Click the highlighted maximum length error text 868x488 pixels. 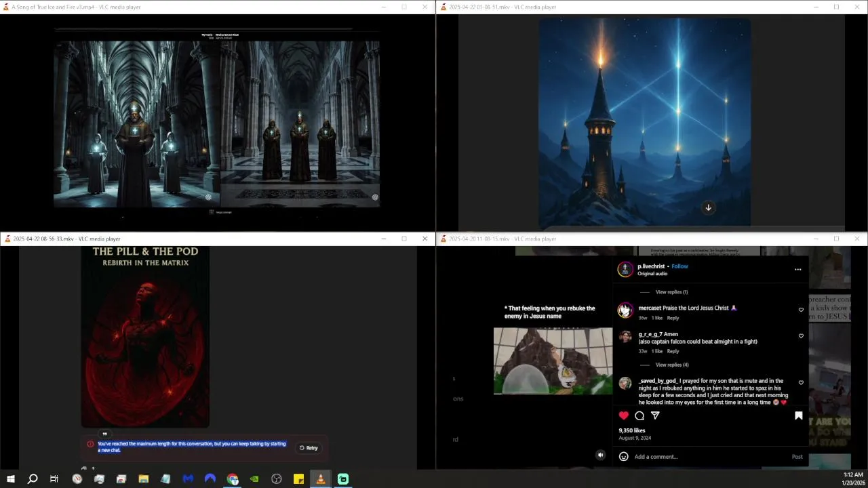(192, 447)
